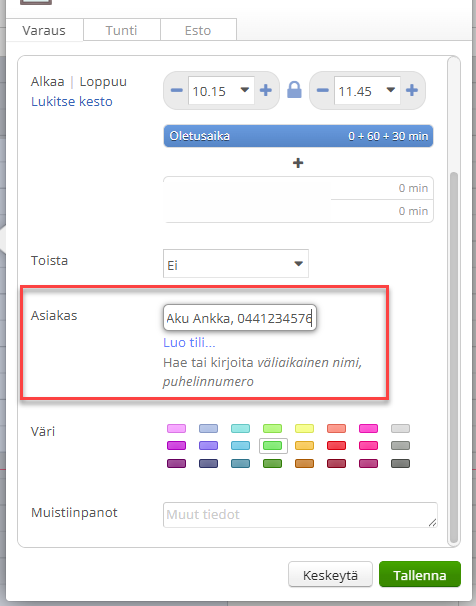Pick the bright magenta swatch in top row
Screen dimensions: 476x606
(369, 428)
